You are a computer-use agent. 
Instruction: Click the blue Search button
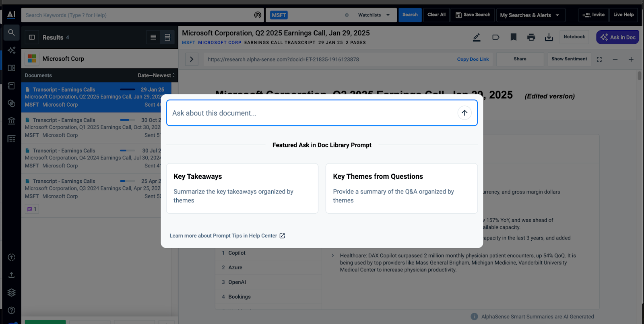click(x=410, y=15)
